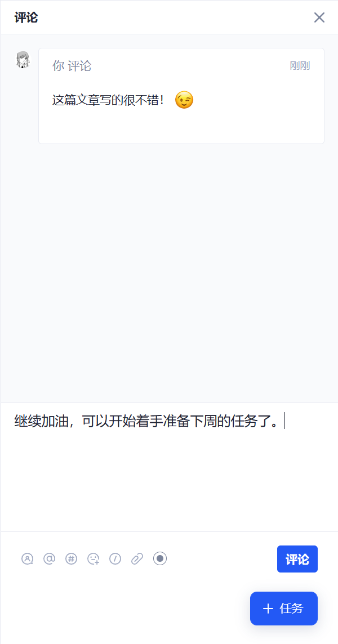Viewport: 338px width, 644px height.
Task: Attach a file with paperclip icon
Action: pos(137,558)
